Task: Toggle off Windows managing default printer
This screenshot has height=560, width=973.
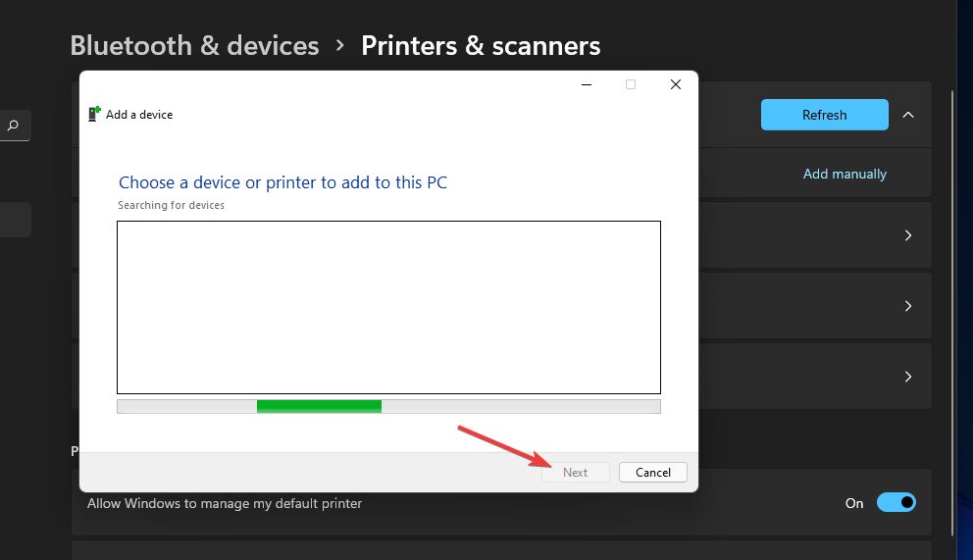Action: point(896,503)
